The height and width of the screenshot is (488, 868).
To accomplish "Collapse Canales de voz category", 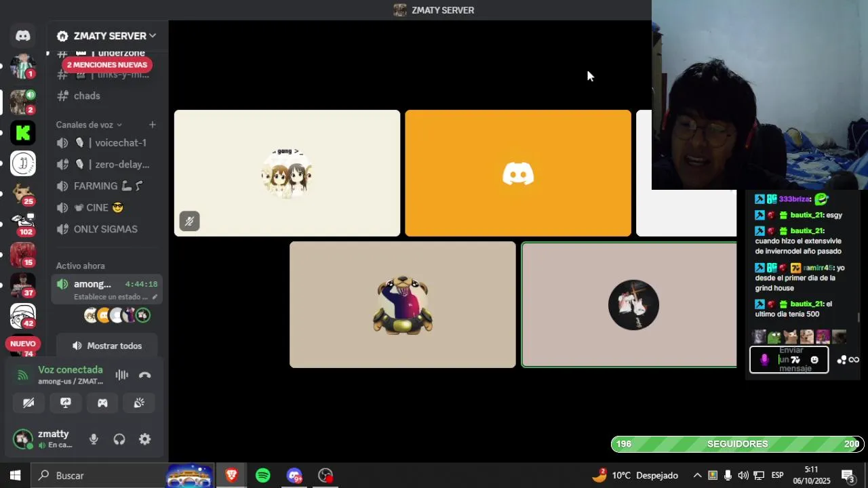I will 89,125.
